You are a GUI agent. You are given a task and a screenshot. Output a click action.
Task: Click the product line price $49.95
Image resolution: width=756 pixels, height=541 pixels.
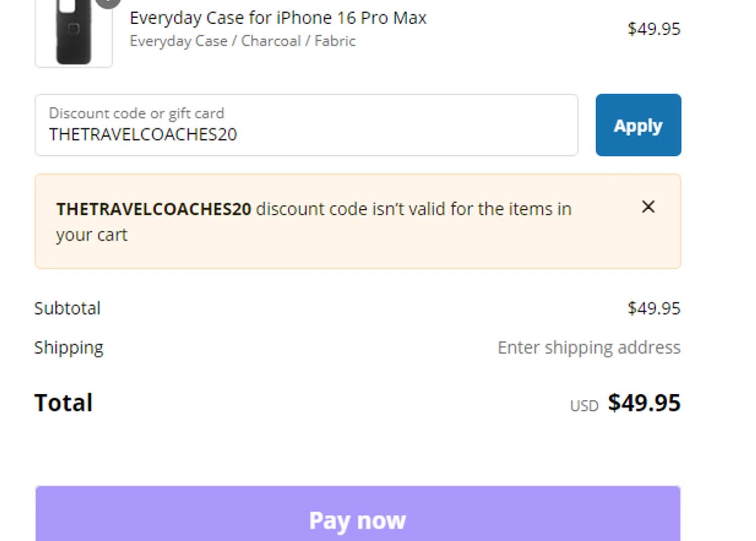[654, 29]
